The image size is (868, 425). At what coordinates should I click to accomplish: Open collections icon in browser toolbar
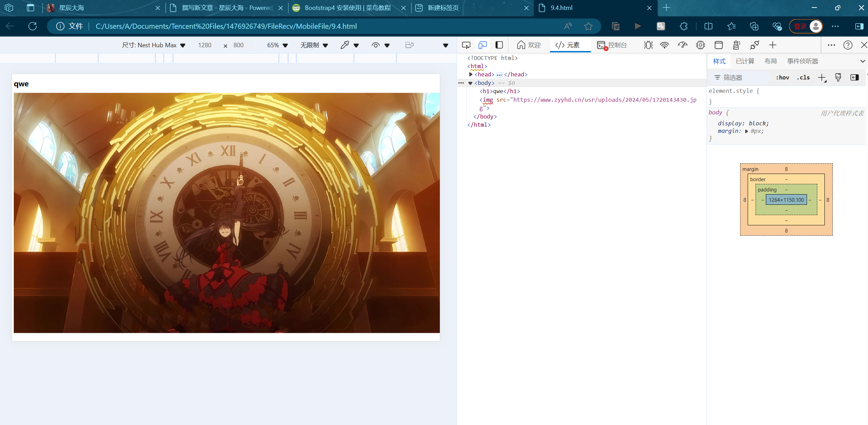754,26
